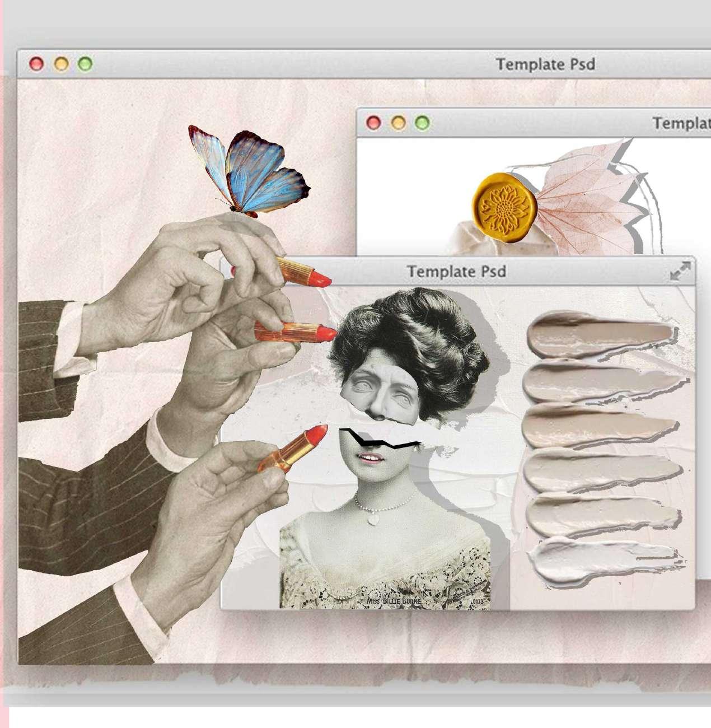Click yellow minimize button on middle leaf window
711x728 pixels.
(x=398, y=123)
